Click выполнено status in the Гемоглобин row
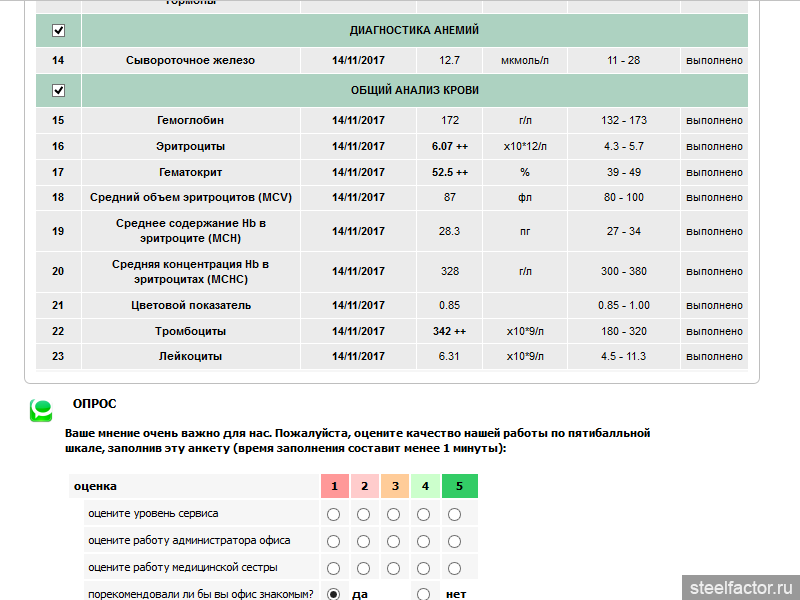 pos(714,120)
